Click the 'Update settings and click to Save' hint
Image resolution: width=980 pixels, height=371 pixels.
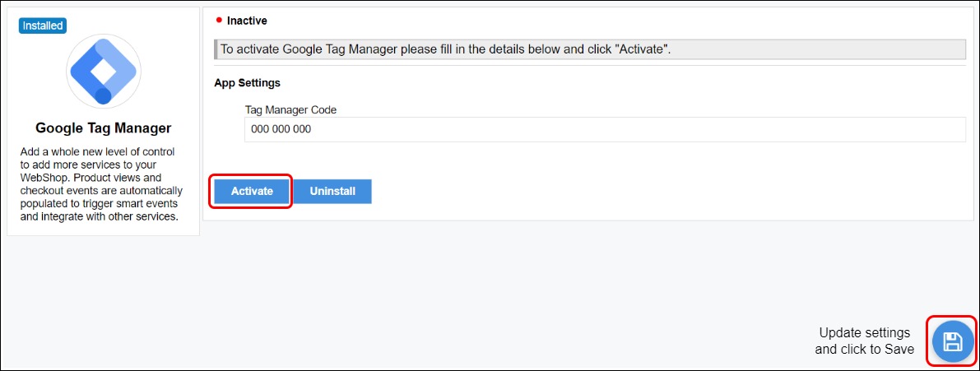click(864, 341)
